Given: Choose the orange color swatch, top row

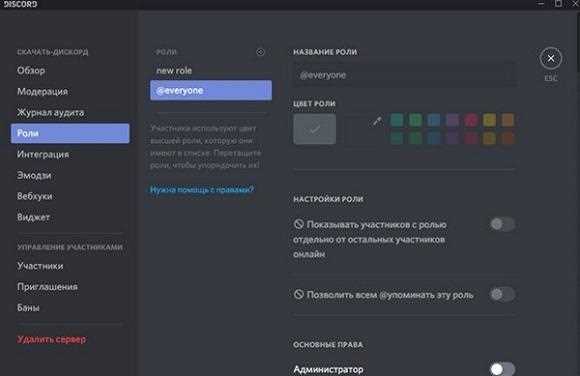Looking at the screenshot, I should [508, 120].
